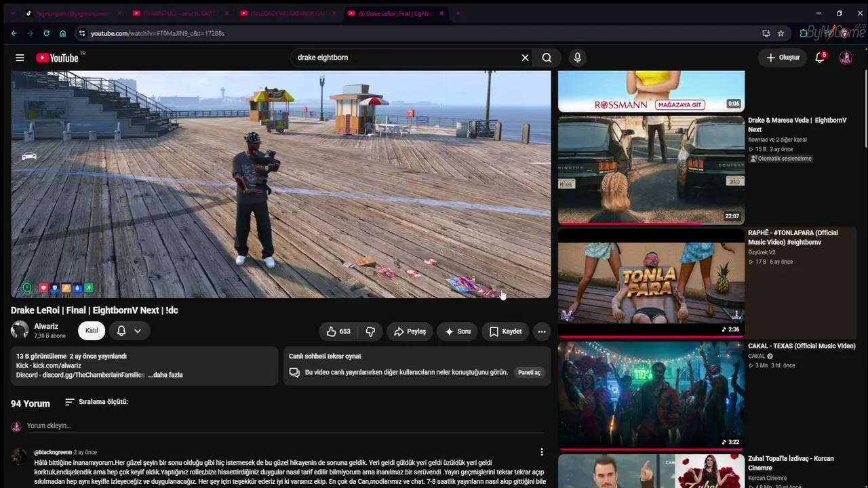Open the notifications bell
868x488 pixels.
point(820,58)
